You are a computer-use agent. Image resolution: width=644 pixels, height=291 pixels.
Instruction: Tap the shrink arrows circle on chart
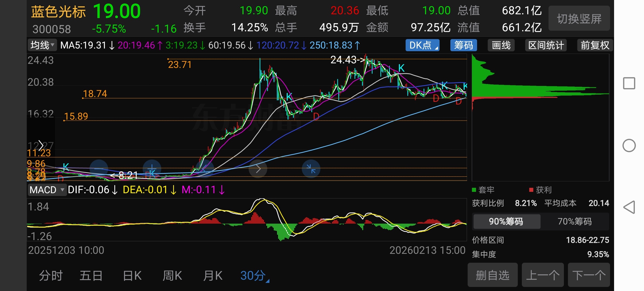point(311,169)
